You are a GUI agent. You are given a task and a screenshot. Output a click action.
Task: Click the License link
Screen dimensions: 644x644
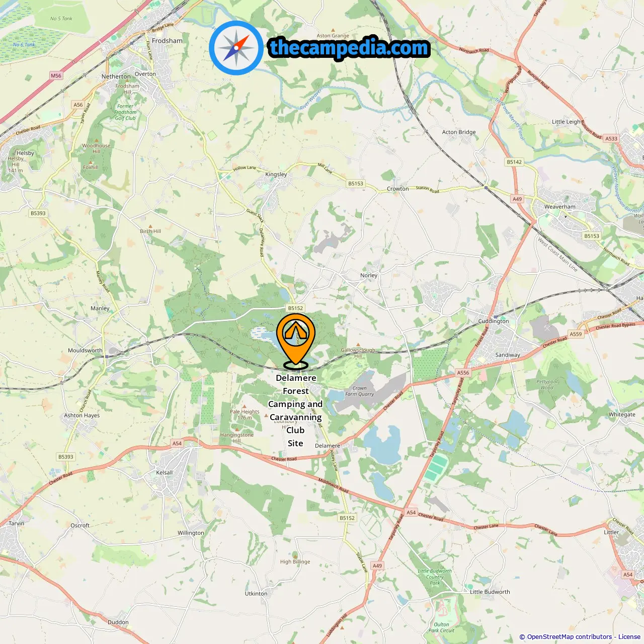point(629,637)
